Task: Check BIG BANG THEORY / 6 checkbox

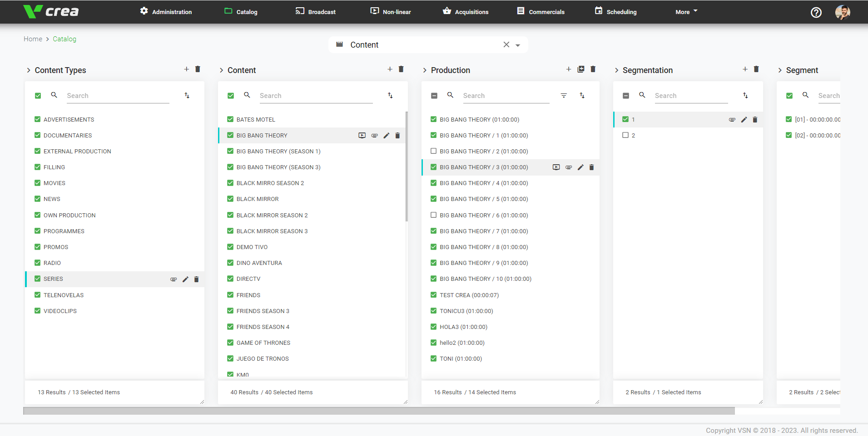Action: tap(433, 215)
